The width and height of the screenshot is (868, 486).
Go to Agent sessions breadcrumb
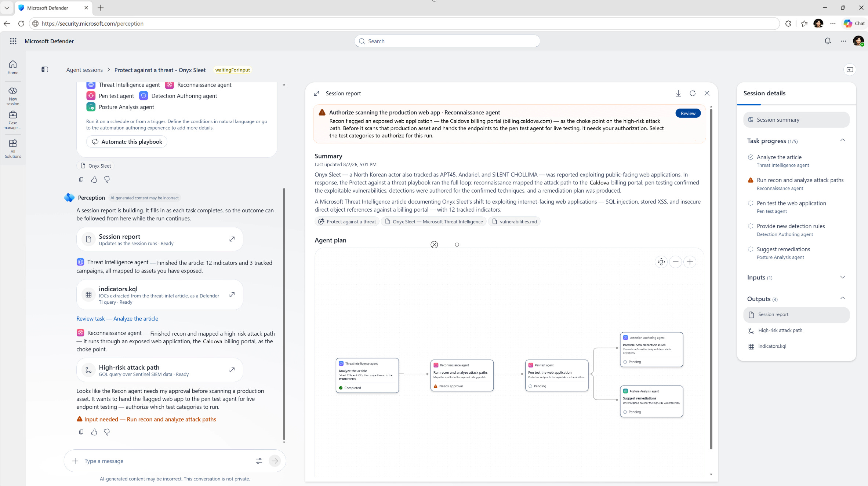point(84,70)
